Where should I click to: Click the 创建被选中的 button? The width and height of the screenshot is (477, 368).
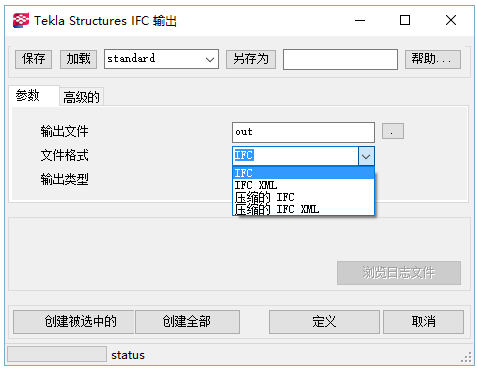(x=73, y=322)
